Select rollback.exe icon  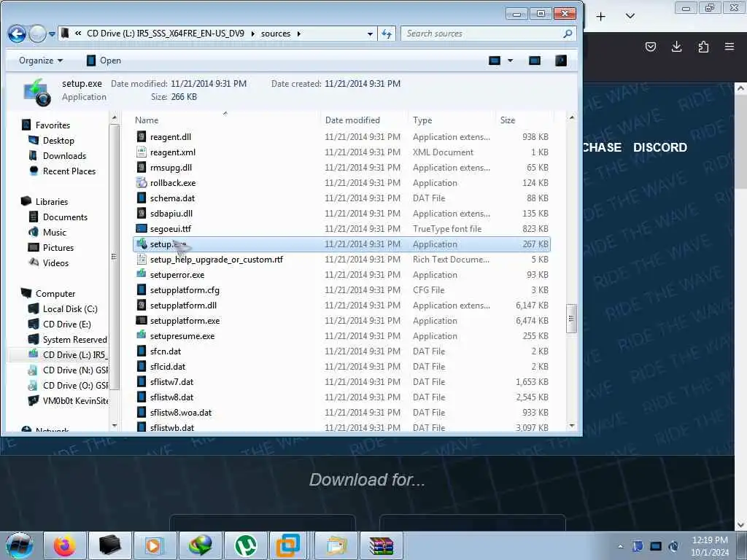pyautogui.click(x=142, y=182)
